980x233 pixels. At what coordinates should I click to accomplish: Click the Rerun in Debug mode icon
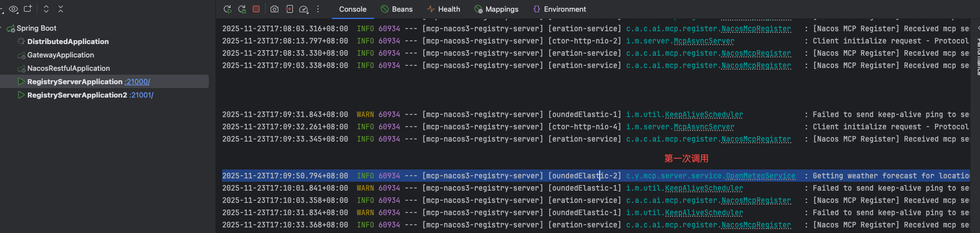tap(242, 9)
